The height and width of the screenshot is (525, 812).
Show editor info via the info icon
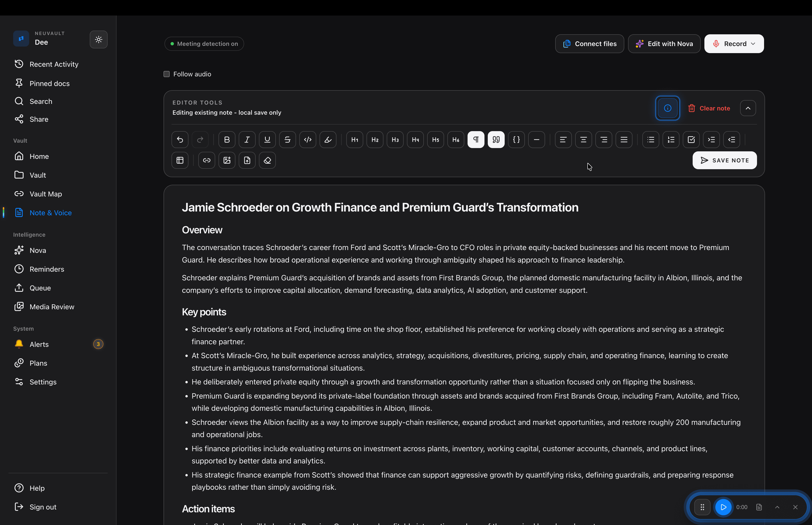click(668, 108)
